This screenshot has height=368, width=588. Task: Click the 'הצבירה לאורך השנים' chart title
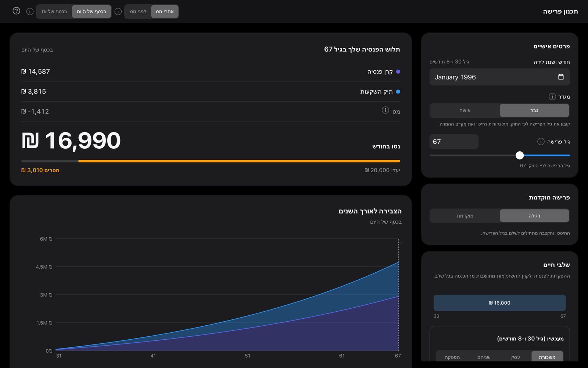pyautogui.click(x=370, y=211)
